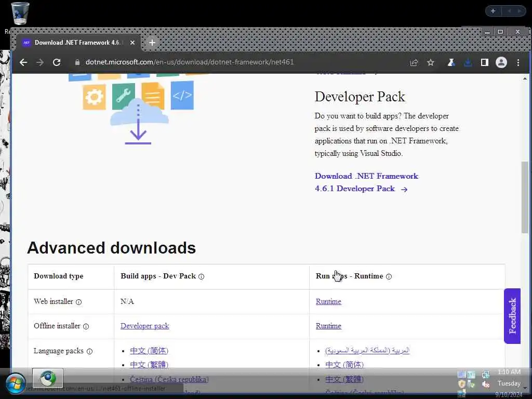Click the speaker volume tray icon
532x399 pixels.
(x=486, y=384)
